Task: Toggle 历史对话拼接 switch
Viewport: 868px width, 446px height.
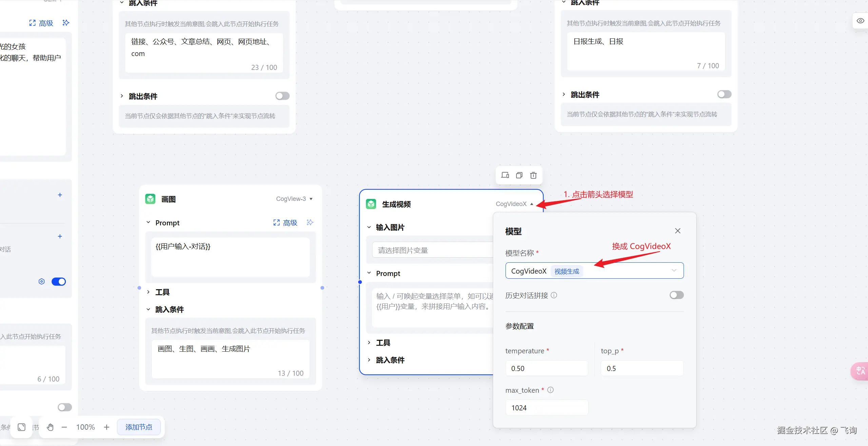Action: click(x=676, y=295)
